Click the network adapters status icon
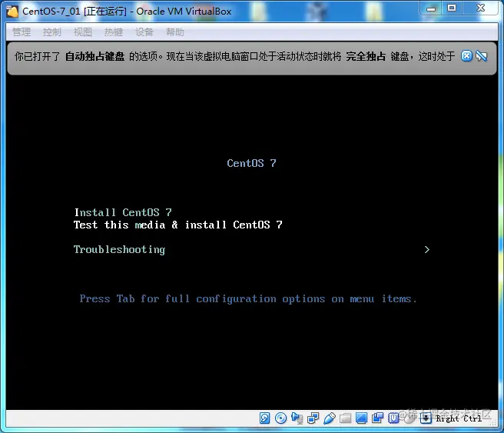The image size is (504, 433). pyautogui.click(x=313, y=418)
